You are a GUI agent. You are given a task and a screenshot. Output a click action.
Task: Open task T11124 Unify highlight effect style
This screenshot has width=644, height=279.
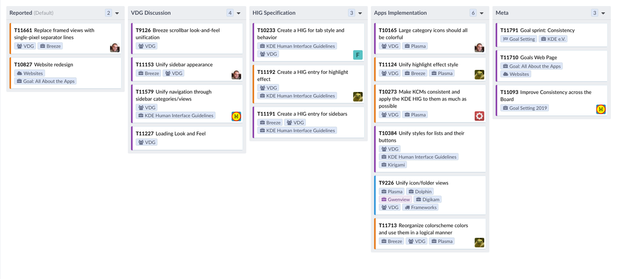pos(419,64)
